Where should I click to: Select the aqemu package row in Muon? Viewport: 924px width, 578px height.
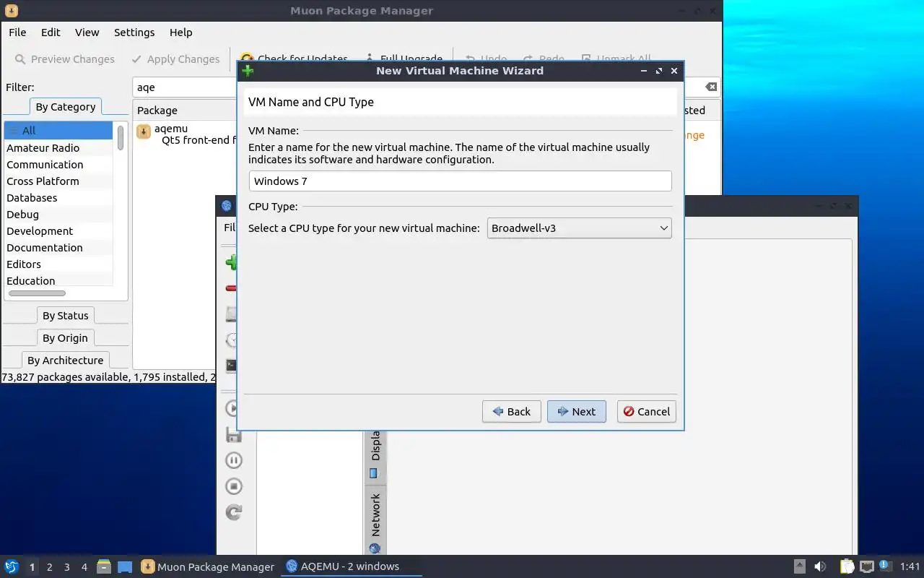point(186,134)
